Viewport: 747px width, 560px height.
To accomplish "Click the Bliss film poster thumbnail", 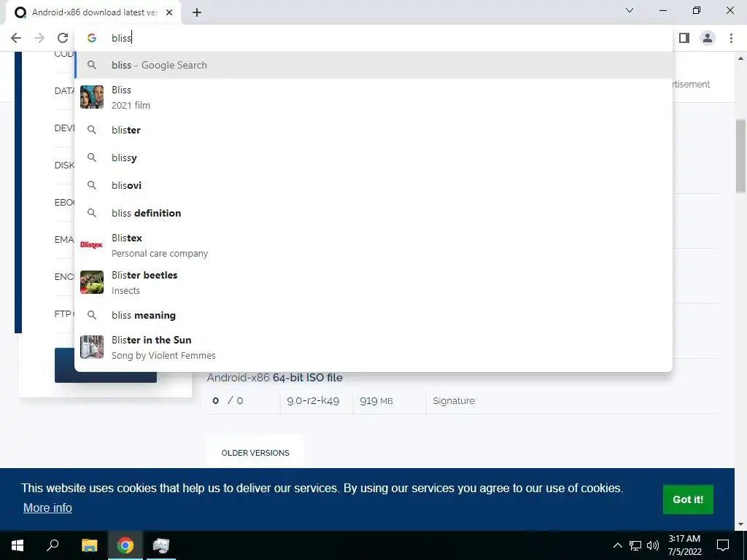I will click(92, 97).
